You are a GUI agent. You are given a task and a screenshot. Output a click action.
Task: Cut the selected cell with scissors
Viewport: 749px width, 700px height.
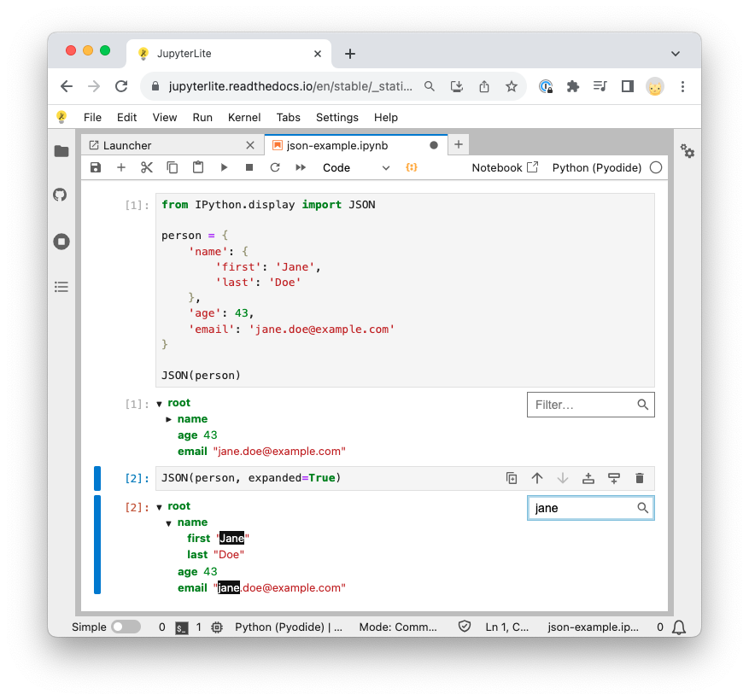(x=147, y=167)
